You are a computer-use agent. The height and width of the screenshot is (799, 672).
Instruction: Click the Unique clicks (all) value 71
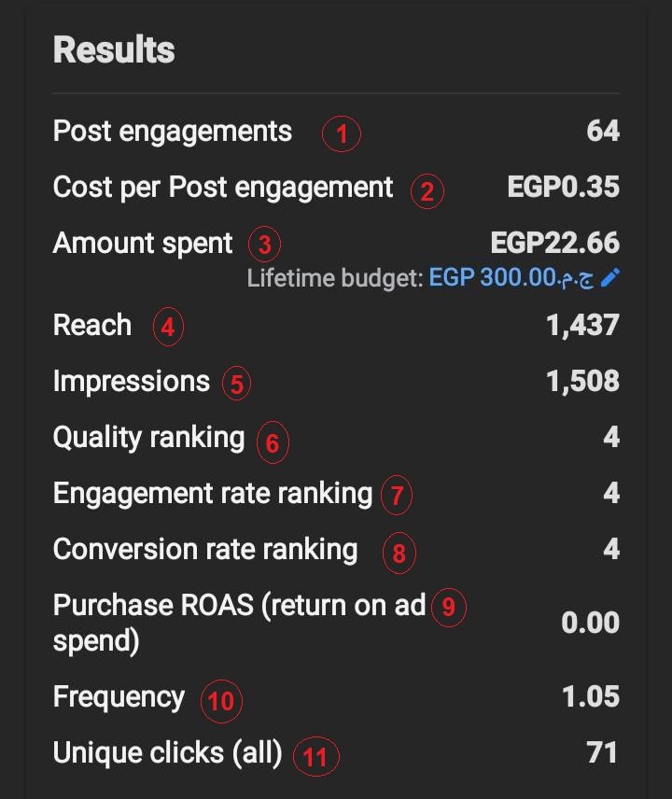[x=602, y=752]
